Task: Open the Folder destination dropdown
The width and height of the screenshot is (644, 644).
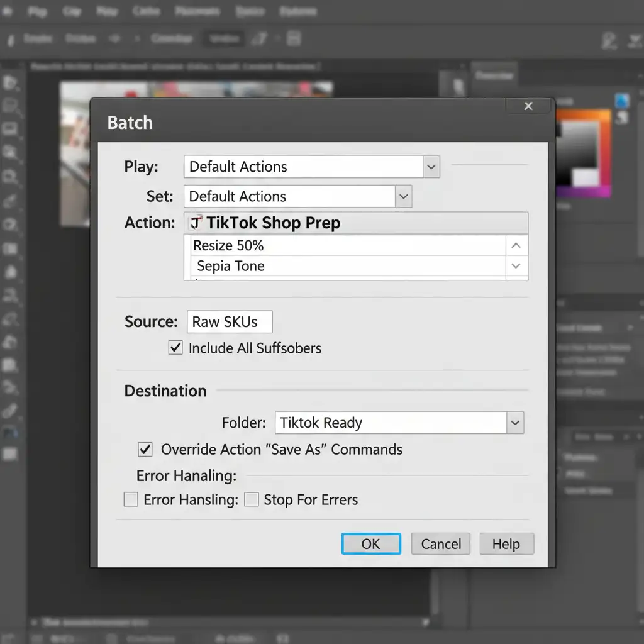Action: click(515, 423)
